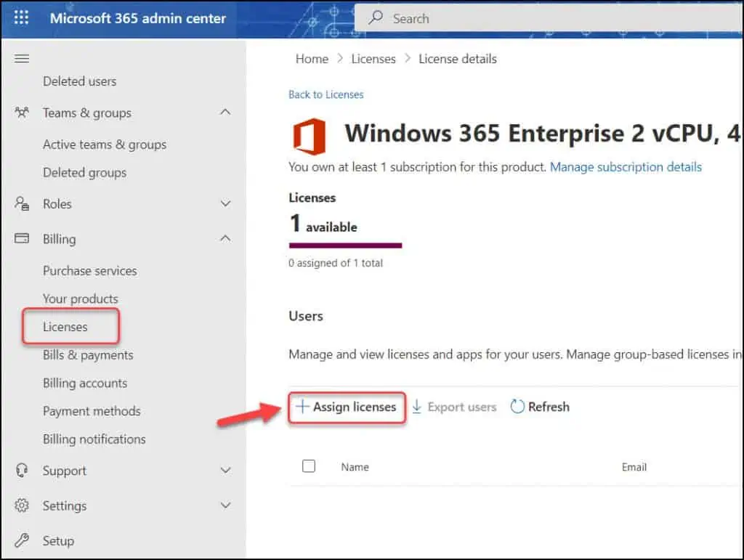The image size is (744, 560).
Task: Click the Users section heading
Action: (306, 316)
